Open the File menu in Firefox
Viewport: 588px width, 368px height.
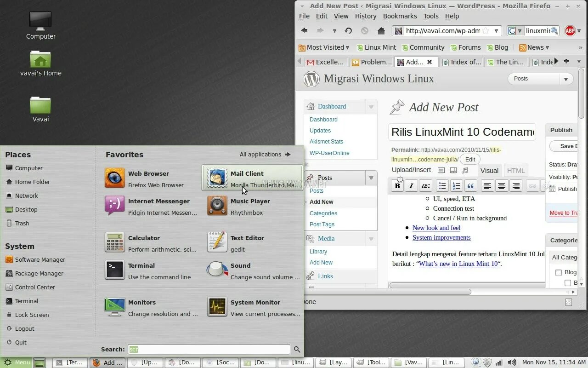click(304, 16)
